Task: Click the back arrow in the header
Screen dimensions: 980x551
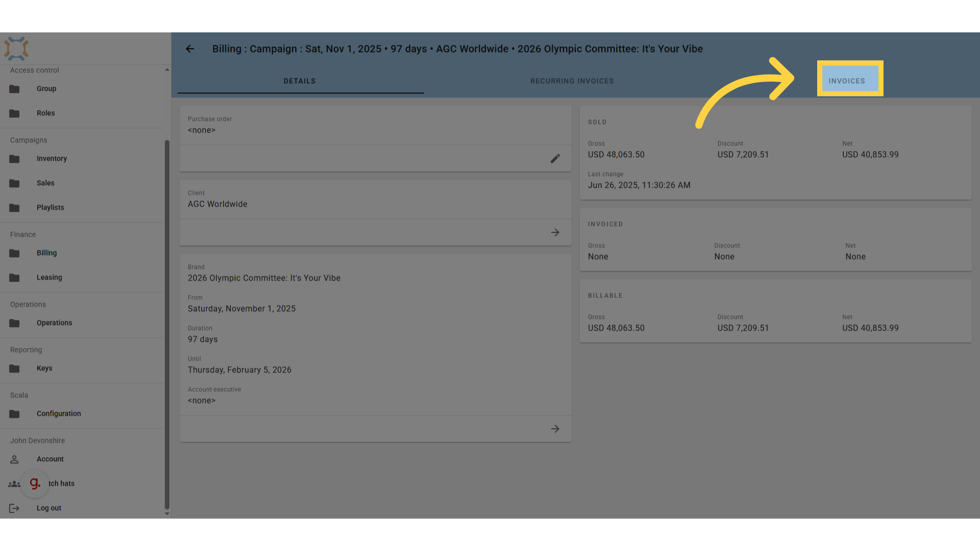Action: coord(190,49)
